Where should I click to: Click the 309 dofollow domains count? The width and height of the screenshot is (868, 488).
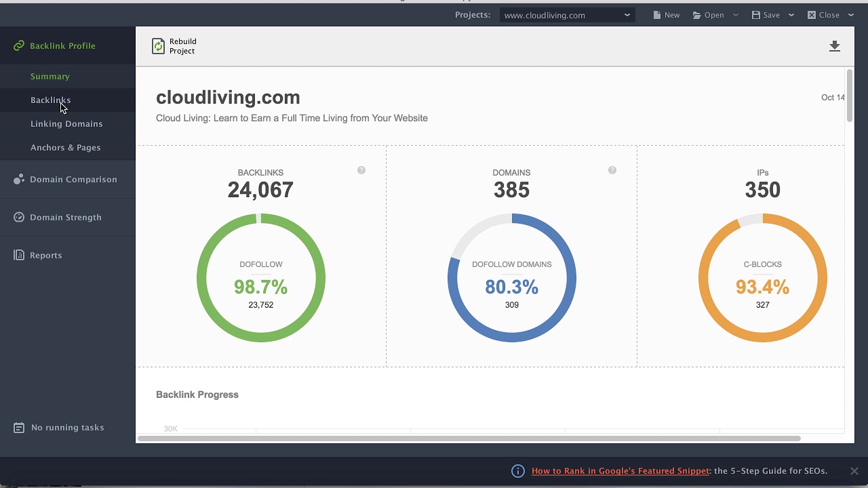[x=512, y=305]
